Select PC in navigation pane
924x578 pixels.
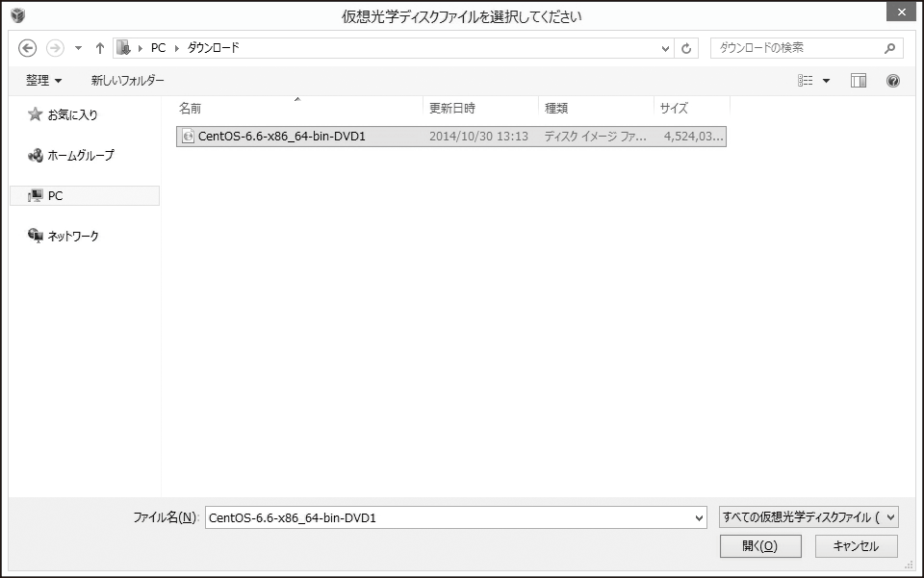point(85,196)
